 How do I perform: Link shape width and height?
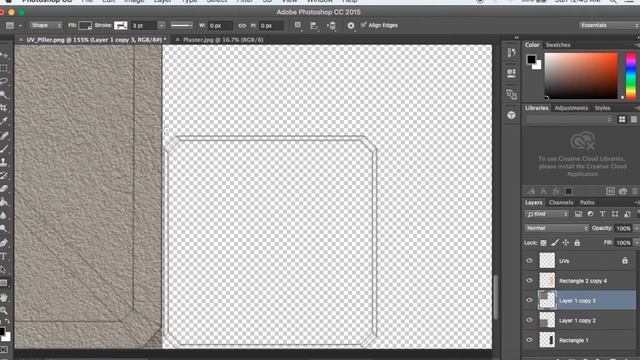[242, 26]
